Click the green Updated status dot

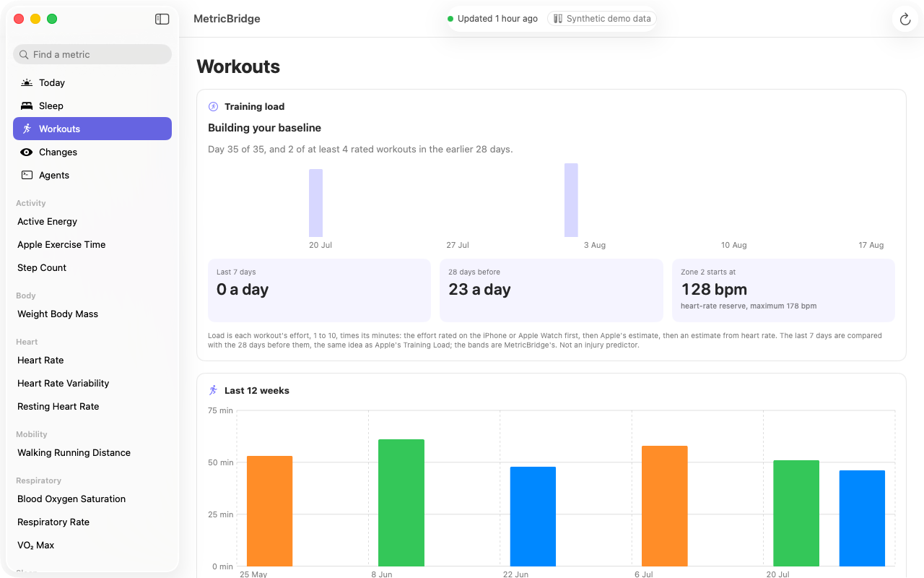(450, 19)
